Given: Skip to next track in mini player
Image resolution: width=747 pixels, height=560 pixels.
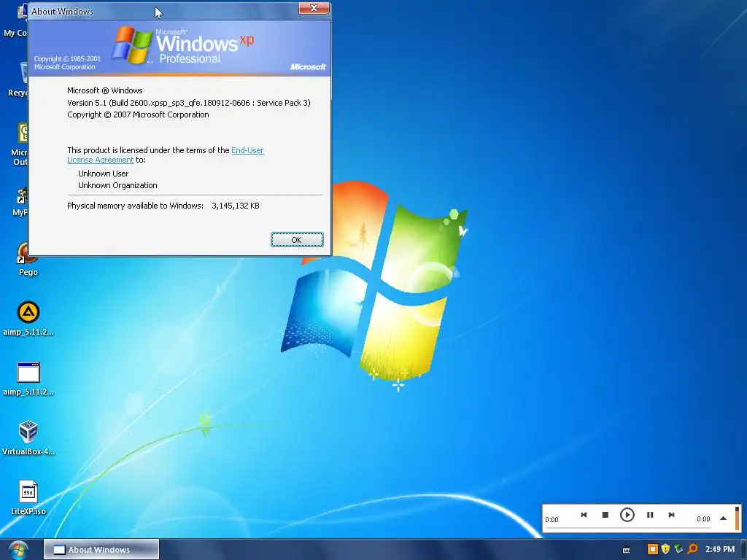Looking at the screenshot, I should click(x=671, y=515).
